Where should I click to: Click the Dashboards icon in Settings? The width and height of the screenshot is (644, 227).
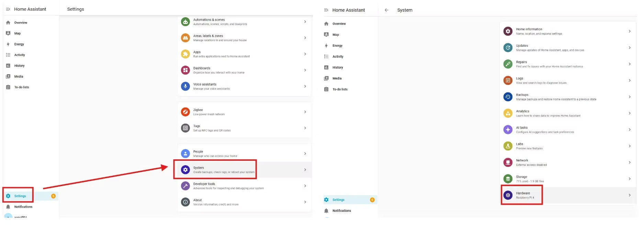coord(185,70)
